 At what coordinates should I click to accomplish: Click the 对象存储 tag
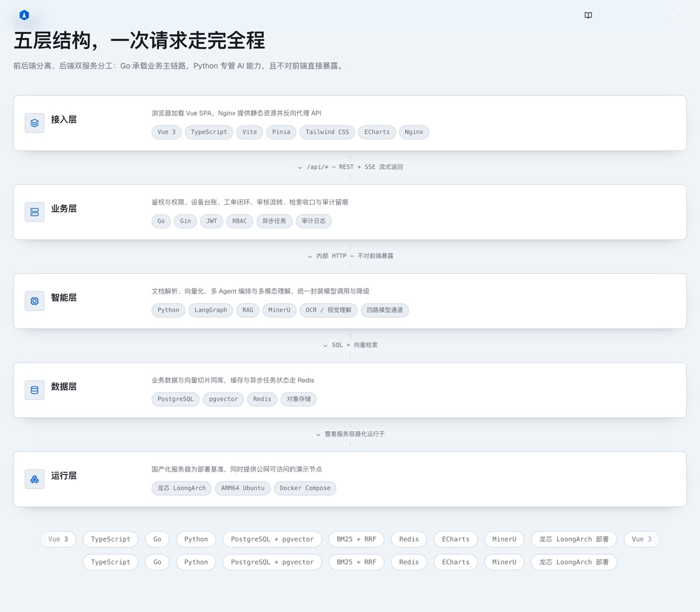[x=299, y=399]
